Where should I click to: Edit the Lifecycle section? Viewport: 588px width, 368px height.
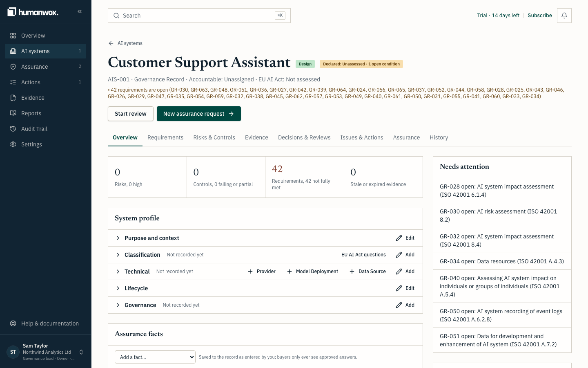tap(405, 288)
